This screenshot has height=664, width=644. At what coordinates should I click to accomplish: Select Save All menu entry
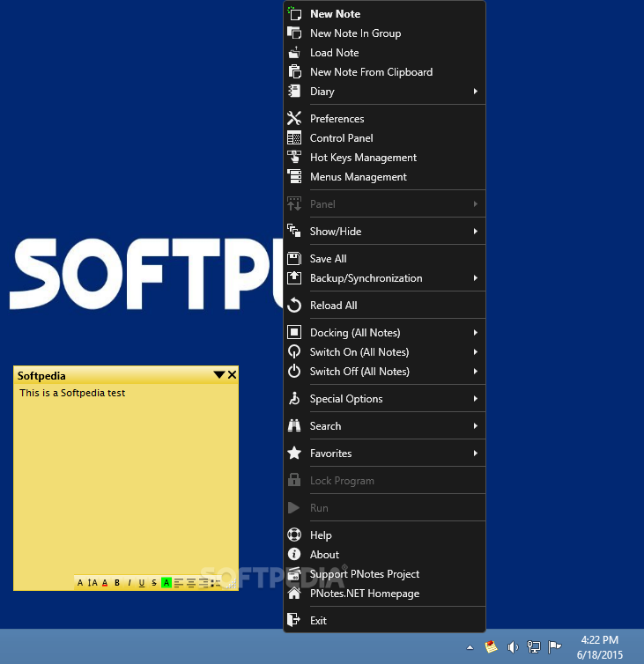pyautogui.click(x=384, y=259)
